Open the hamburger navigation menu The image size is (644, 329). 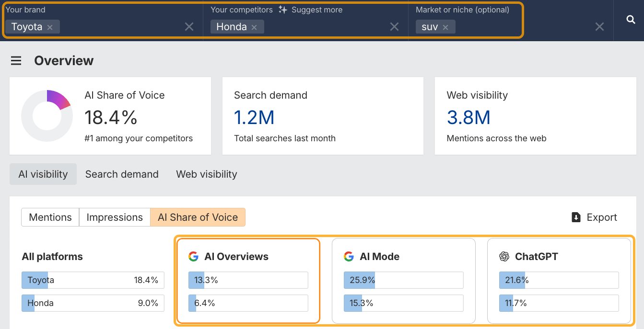coord(16,60)
